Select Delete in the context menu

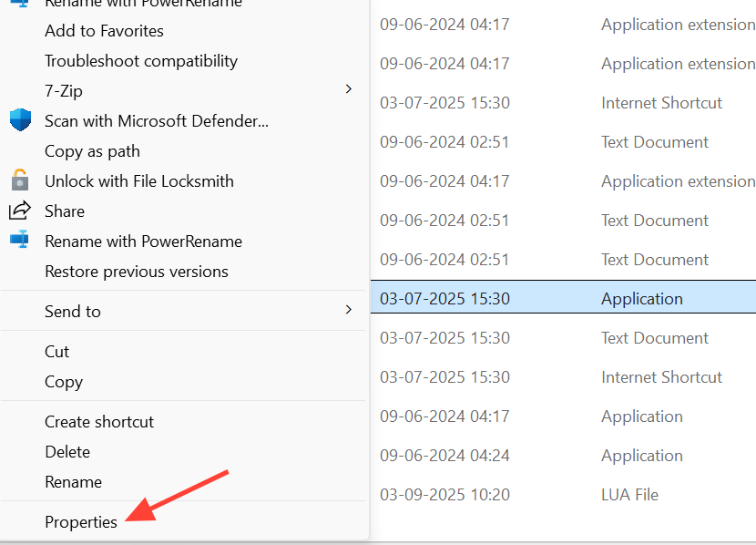pos(67,452)
